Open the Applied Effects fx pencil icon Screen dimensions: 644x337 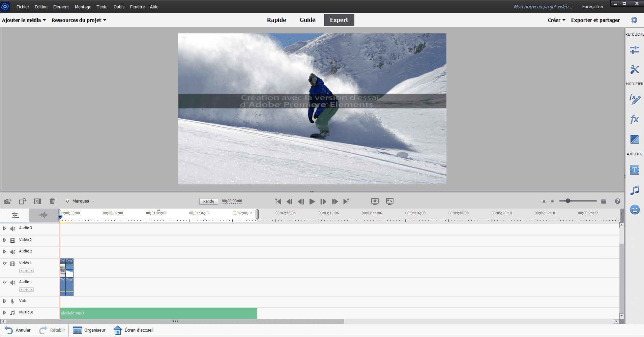634,99
